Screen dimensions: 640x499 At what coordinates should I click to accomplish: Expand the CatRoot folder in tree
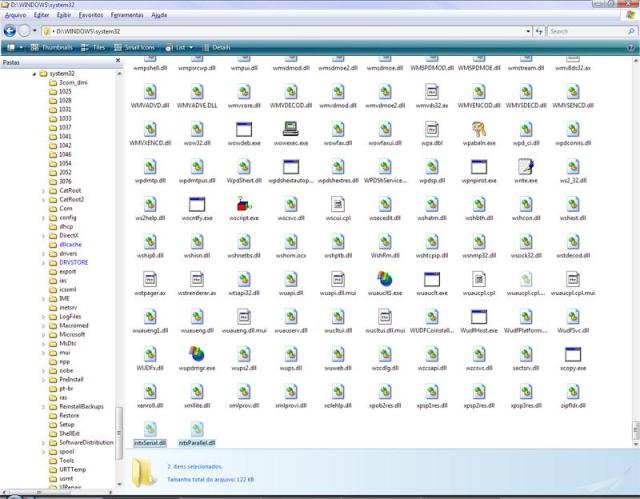coord(45,190)
